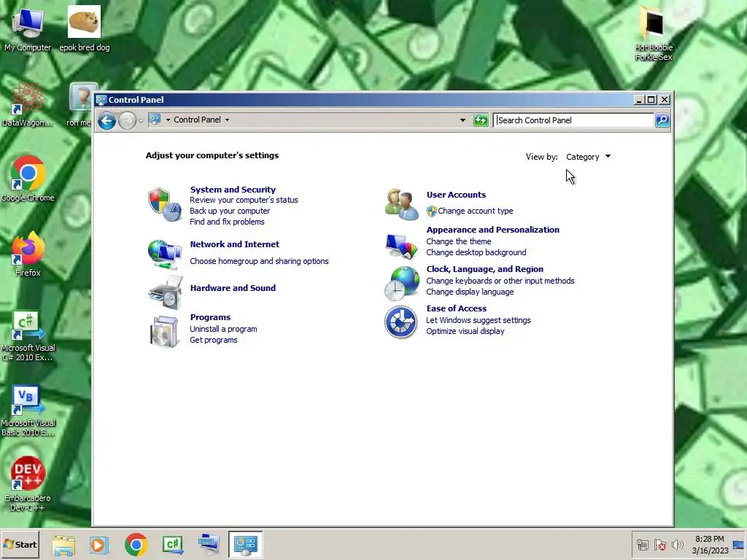747x560 pixels.
Task: Click Change keyboards or other input methods
Action: tap(500, 281)
